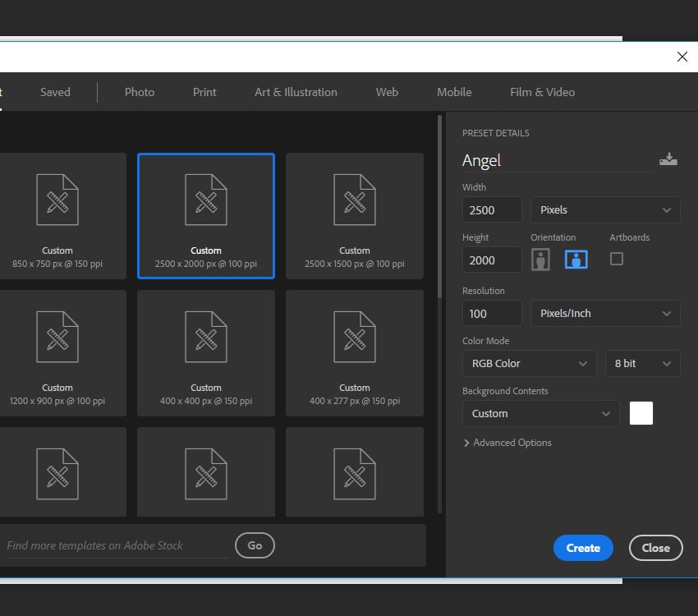Click the Width input field showing 2500
Screen dimensions: 698x616
pyautogui.click(x=492, y=209)
